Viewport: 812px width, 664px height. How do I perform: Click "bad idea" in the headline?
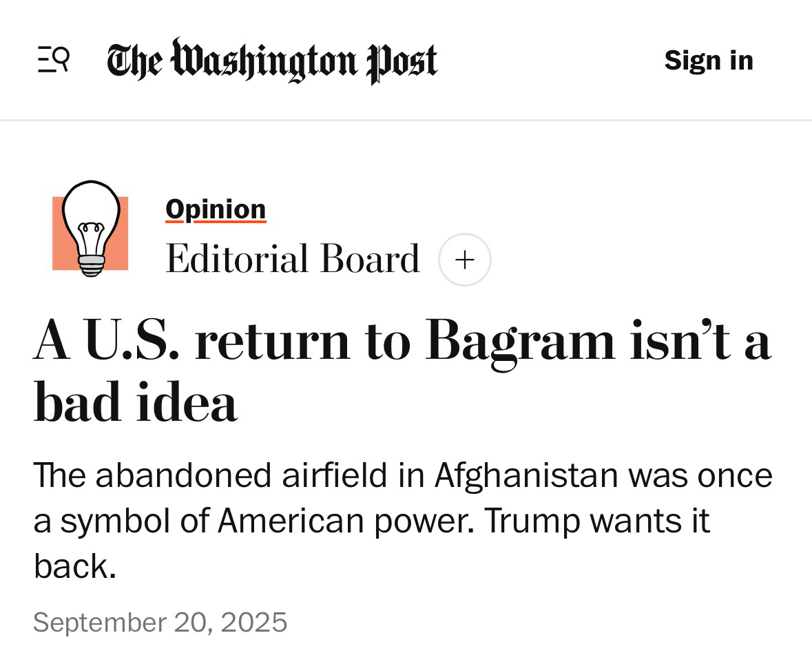click(x=135, y=402)
